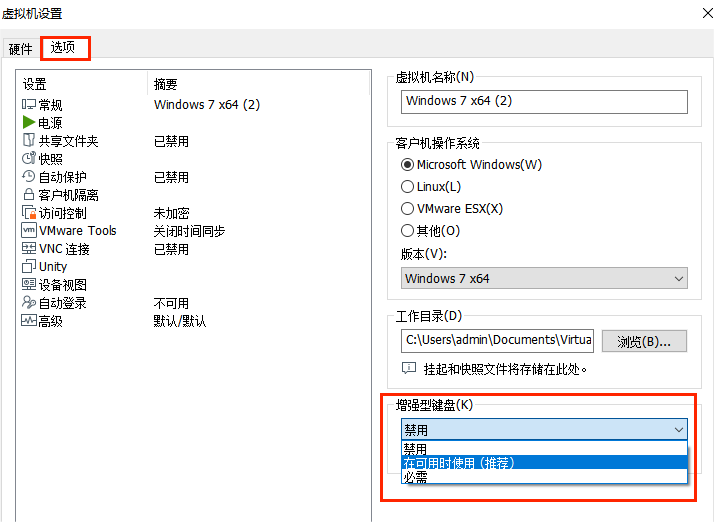The height and width of the screenshot is (522, 714).
Task: Select the 常规 (General) settings icon
Action: click(29, 105)
